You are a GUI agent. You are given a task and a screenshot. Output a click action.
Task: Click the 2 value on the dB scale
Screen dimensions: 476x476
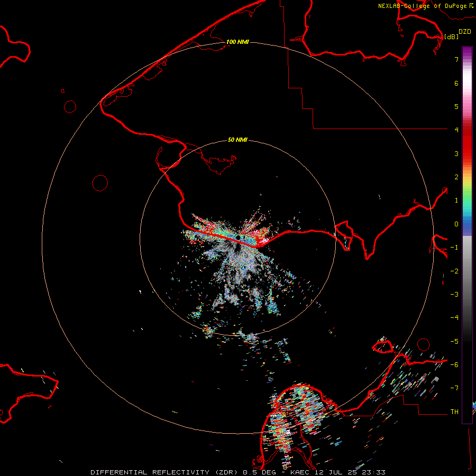tap(456, 177)
